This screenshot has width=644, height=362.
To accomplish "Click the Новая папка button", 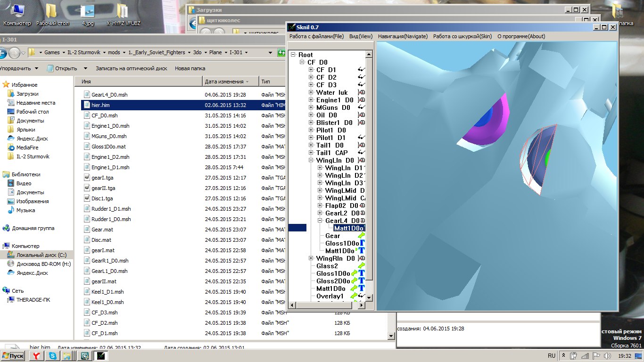I will [190, 68].
